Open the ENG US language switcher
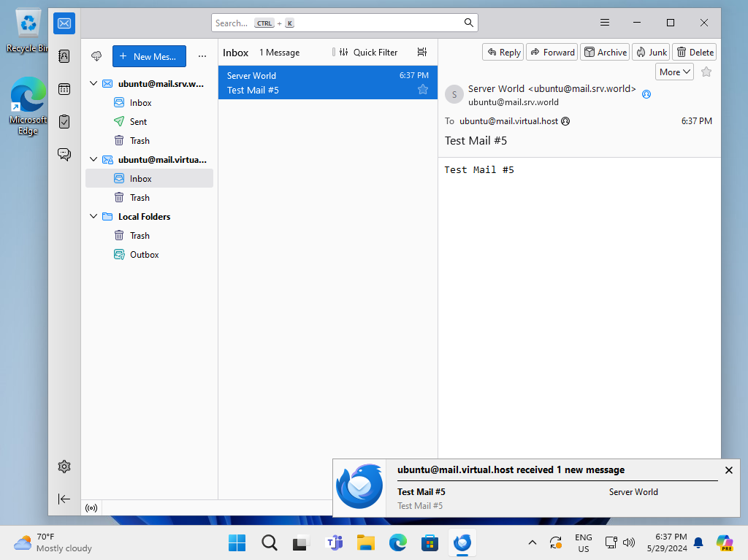Image resolution: width=748 pixels, height=560 pixels. pos(584,542)
